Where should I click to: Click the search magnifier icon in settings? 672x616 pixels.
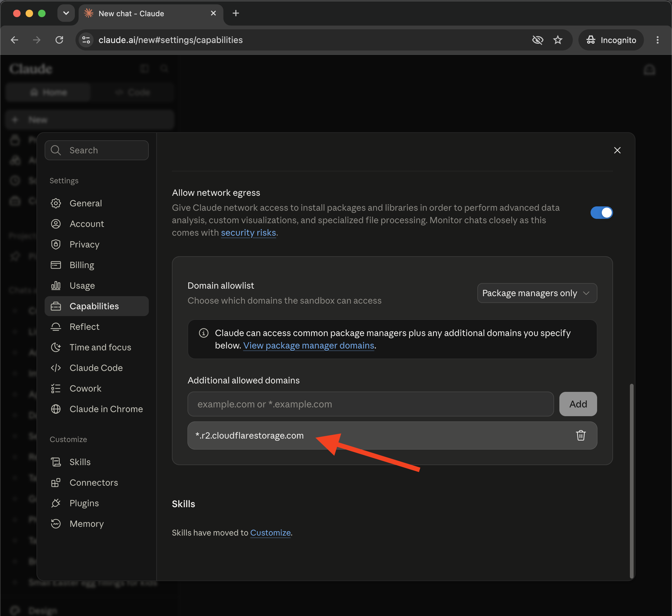[56, 150]
